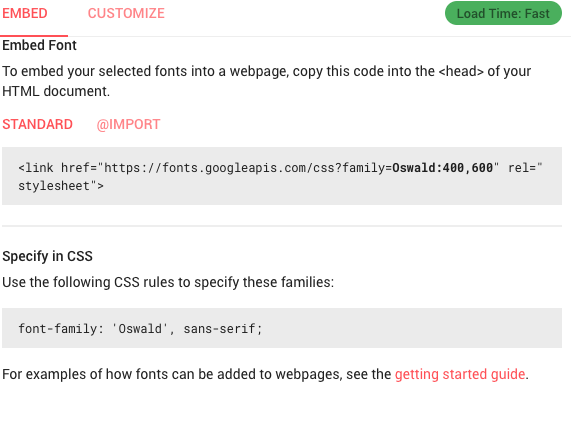Click the Embed Font heading

point(39,46)
